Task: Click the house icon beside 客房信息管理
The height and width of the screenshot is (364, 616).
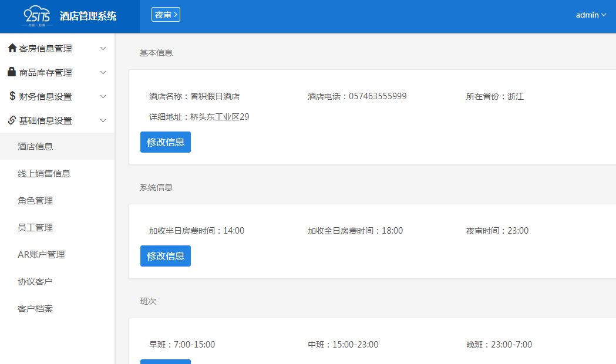Action: click(x=12, y=48)
